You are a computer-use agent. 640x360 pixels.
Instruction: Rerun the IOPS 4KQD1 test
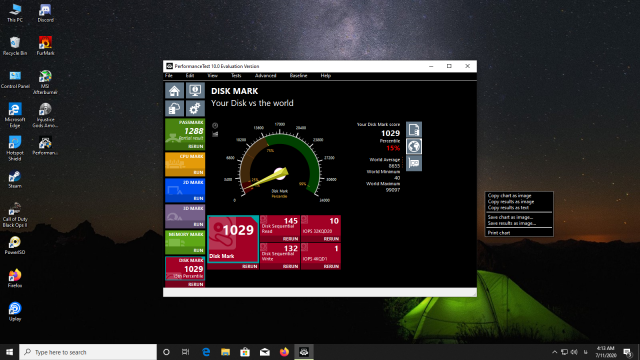click(x=331, y=266)
